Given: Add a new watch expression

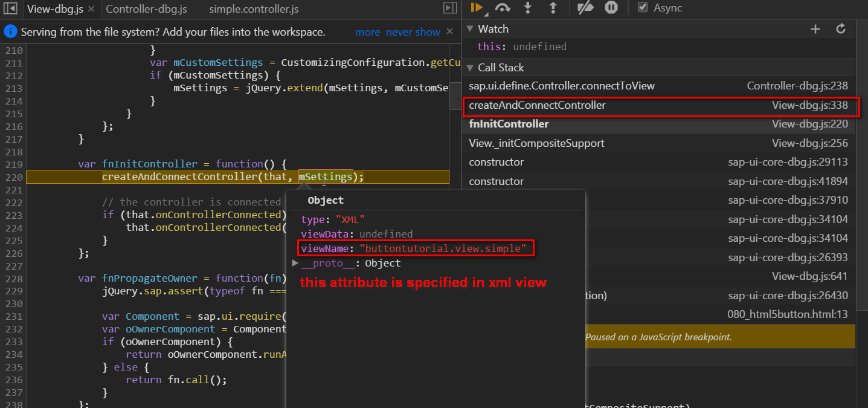Looking at the screenshot, I should [815, 29].
